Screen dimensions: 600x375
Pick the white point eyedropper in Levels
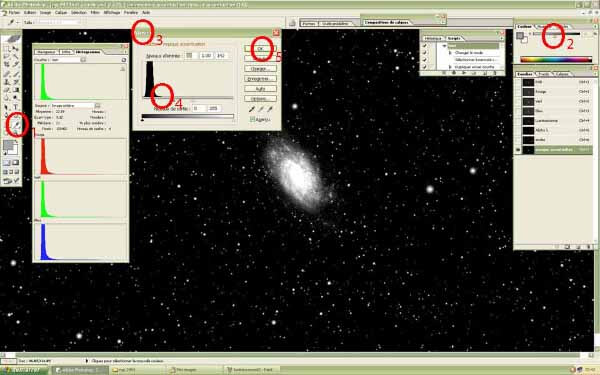270,109
